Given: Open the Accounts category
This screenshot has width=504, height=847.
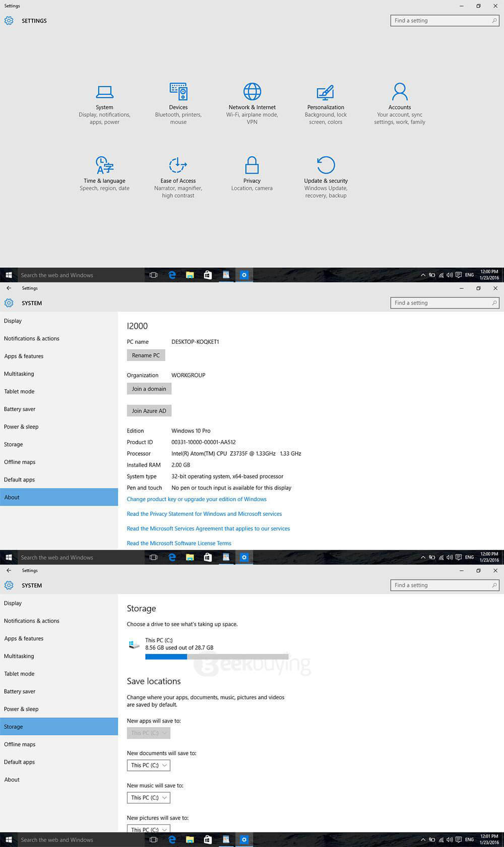Looking at the screenshot, I should click(400, 104).
